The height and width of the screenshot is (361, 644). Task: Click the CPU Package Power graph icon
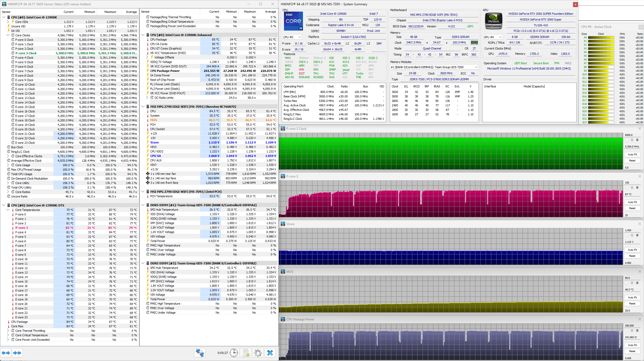[283, 319]
